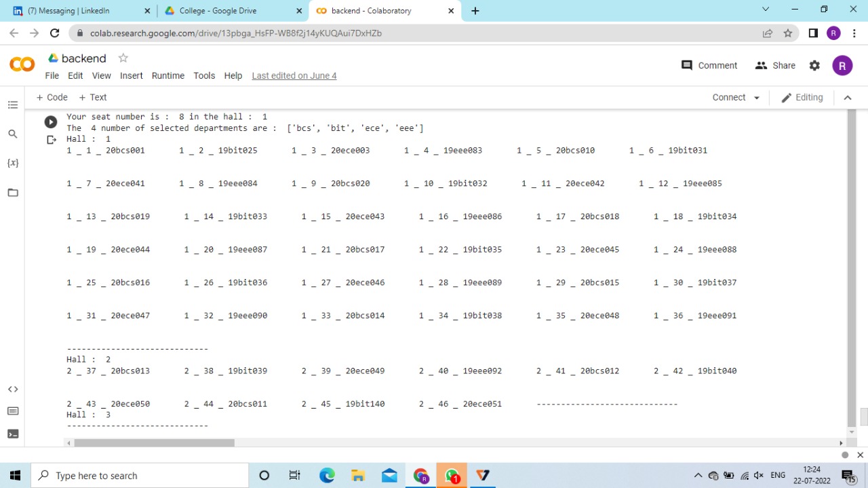Open the Editing mode selector
The height and width of the screenshot is (488, 868).
point(802,98)
